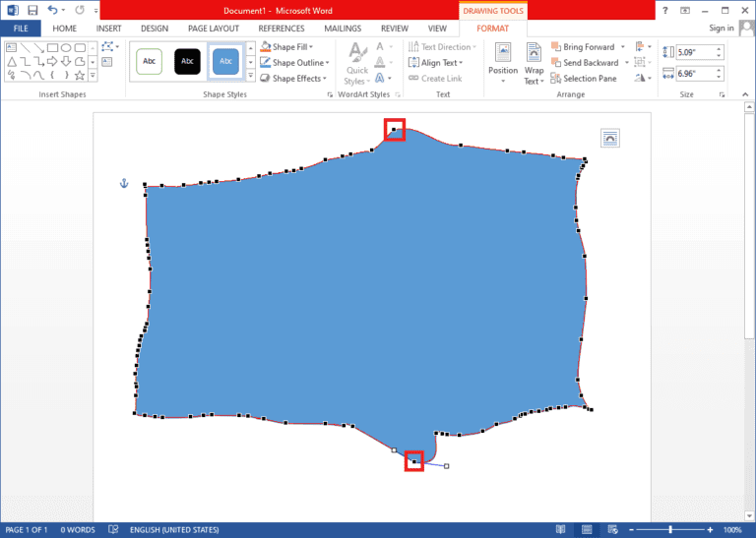This screenshot has width=756, height=538.
Task: Pick the straight Line shape
Action: [x=25, y=47]
